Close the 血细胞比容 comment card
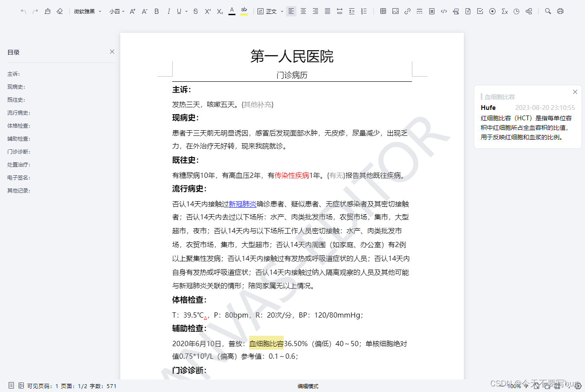This screenshot has width=585, height=392. tap(575, 92)
